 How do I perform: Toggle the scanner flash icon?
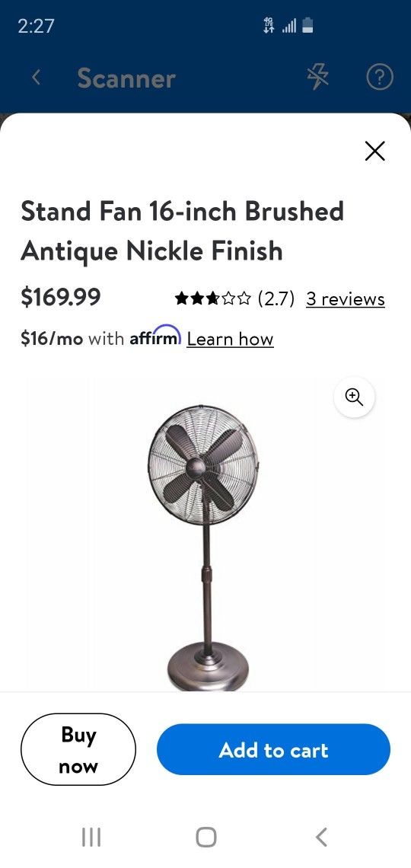point(318,78)
